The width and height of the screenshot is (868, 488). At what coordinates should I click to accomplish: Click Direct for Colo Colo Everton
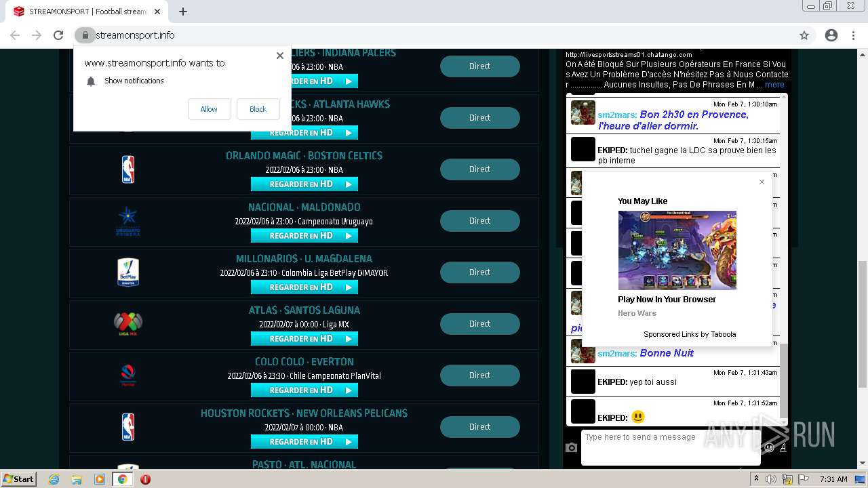[479, 375]
